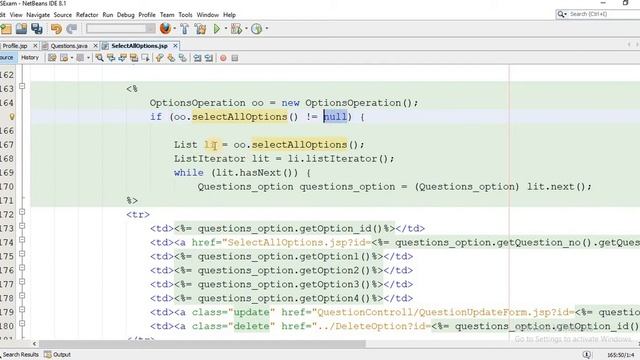The height and width of the screenshot is (360, 640).
Task: Open the Window menu
Action: click(x=208, y=15)
